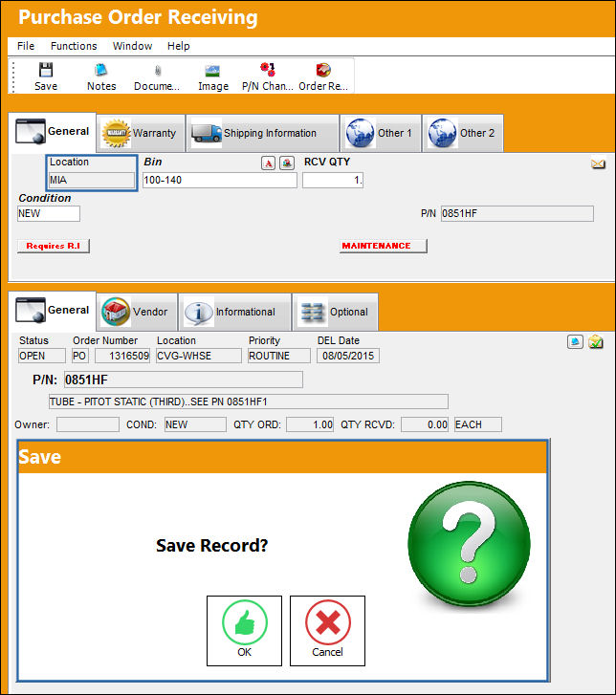The width and height of the screenshot is (616, 695).
Task: Select the upper General tab
Action: pos(53,132)
